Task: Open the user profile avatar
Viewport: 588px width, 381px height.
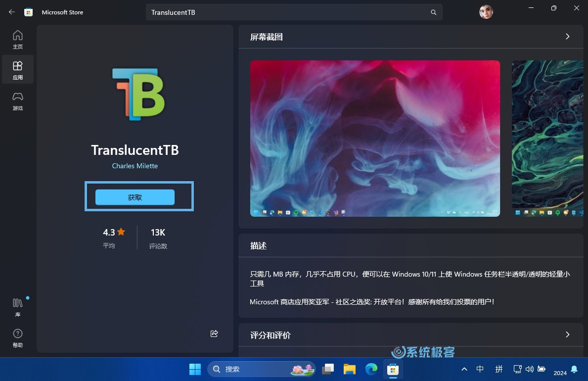Action: click(486, 12)
